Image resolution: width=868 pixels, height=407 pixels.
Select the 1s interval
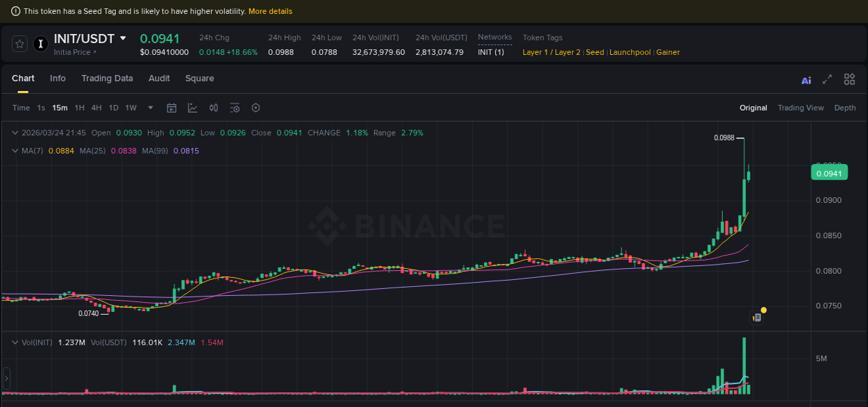pyautogui.click(x=41, y=108)
